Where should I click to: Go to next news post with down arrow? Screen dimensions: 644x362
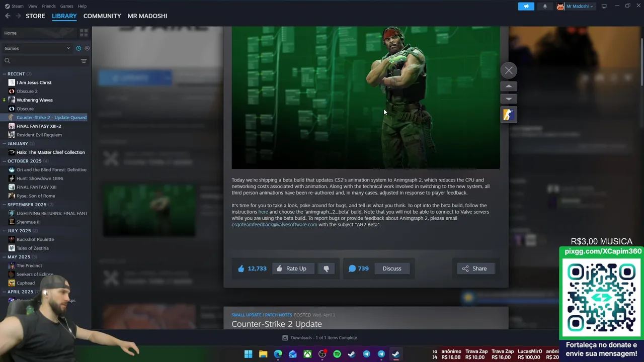pos(509,99)
